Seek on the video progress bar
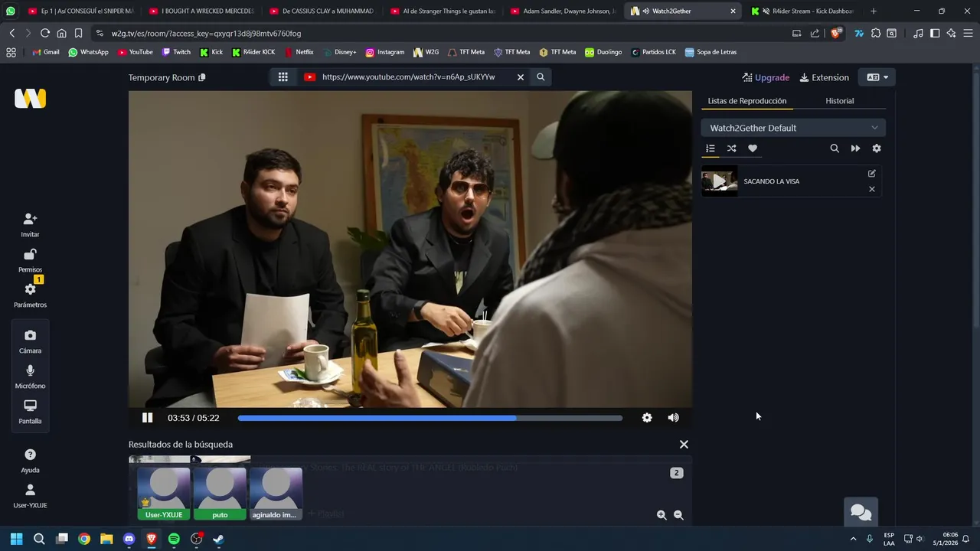This screenshot has height=551, width=980. pos(430,418)
